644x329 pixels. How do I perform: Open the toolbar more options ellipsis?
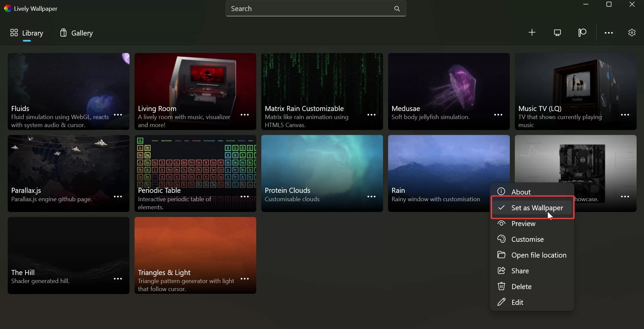[x=609, y=33]
